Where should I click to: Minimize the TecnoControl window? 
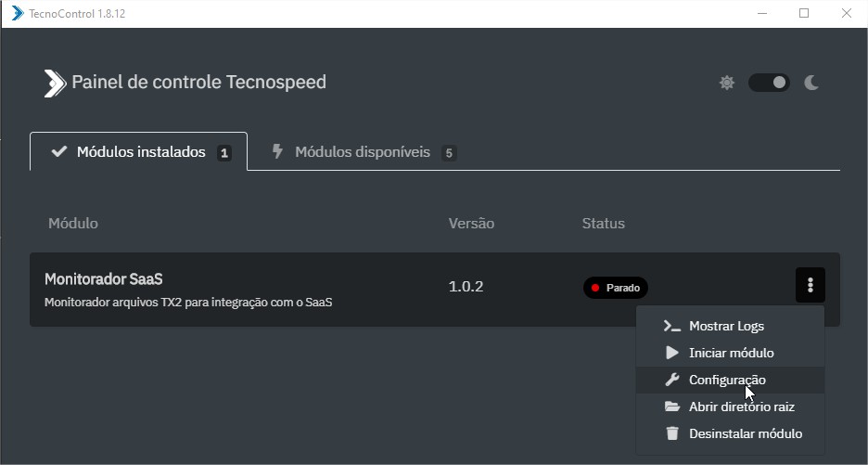point(762,13)
